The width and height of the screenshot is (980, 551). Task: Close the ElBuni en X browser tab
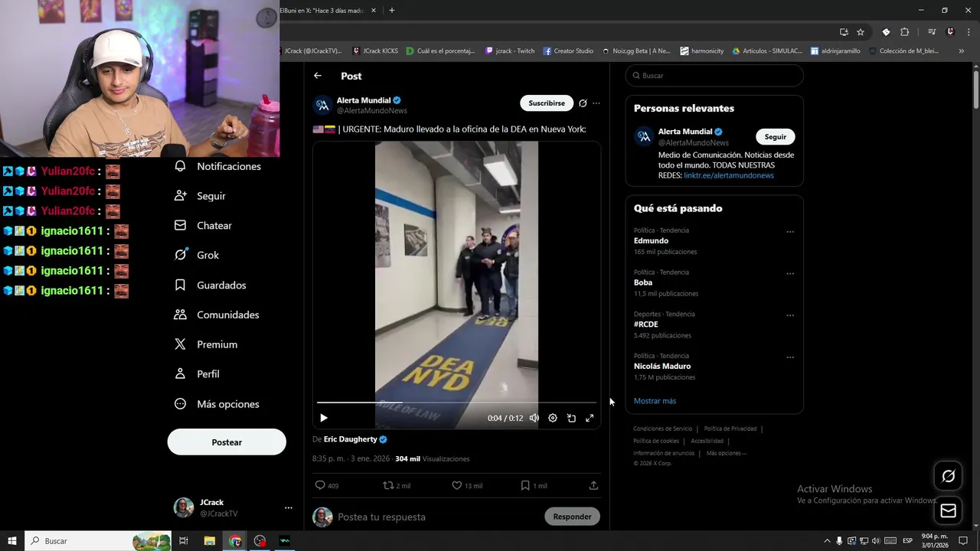click(x=374, y=11)
